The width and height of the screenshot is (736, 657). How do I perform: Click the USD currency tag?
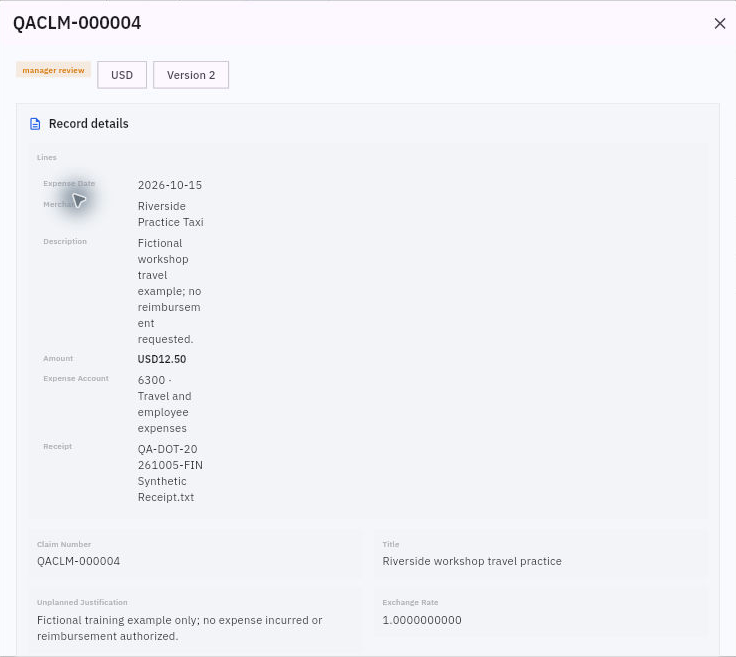[122, 75]
